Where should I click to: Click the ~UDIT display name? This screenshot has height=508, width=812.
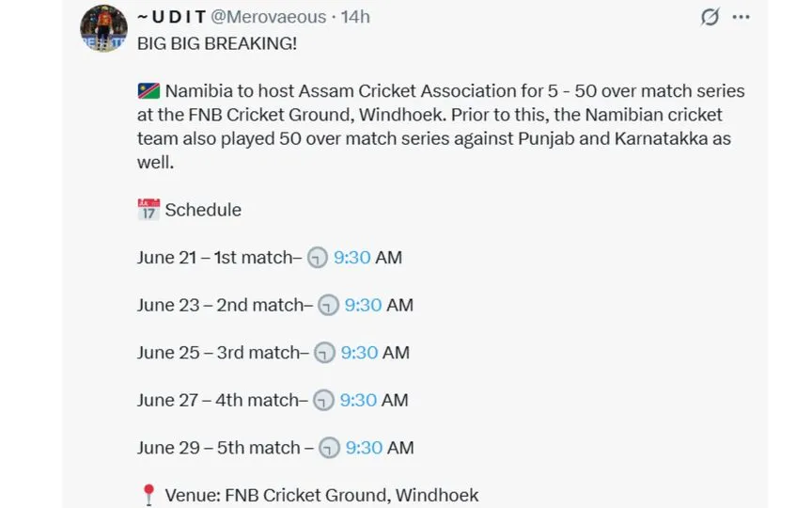click(172, 17)
